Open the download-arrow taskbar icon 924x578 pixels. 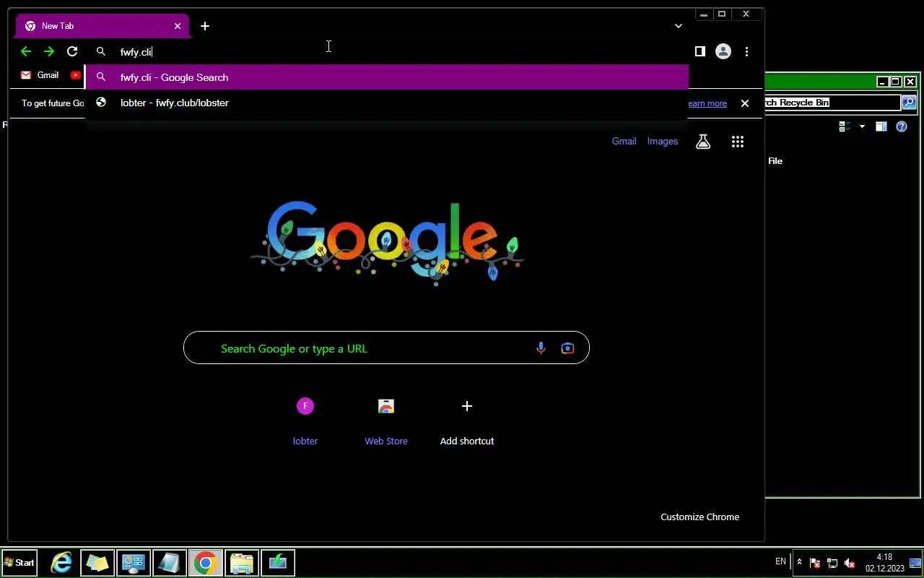pos(278,563)
